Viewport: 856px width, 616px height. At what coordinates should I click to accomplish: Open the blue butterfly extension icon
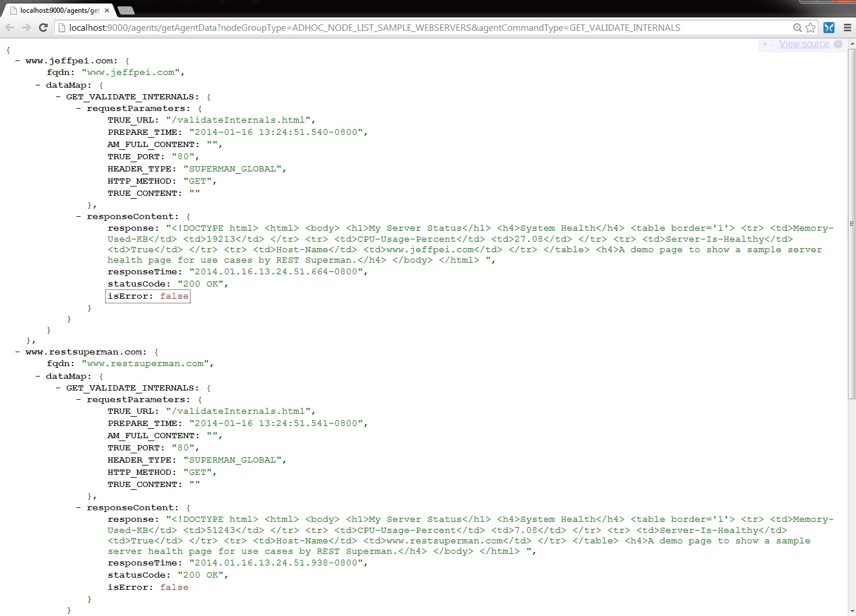(829, 27)
